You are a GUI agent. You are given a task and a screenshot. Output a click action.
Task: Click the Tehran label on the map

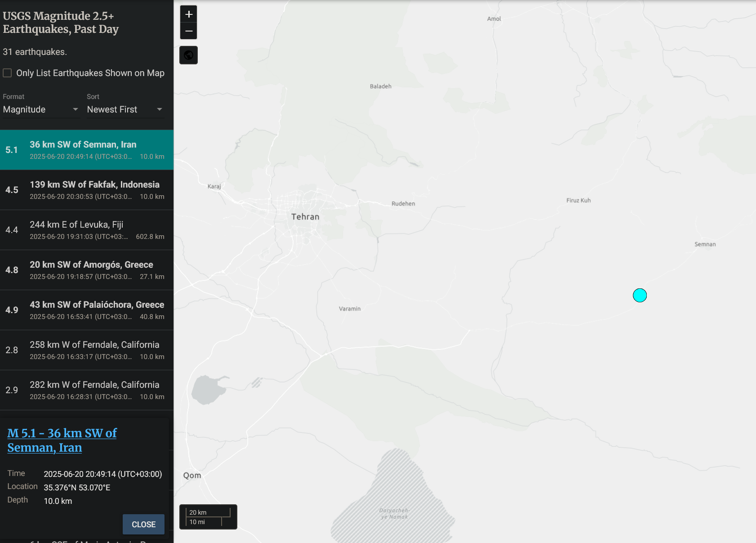[305, 217]
